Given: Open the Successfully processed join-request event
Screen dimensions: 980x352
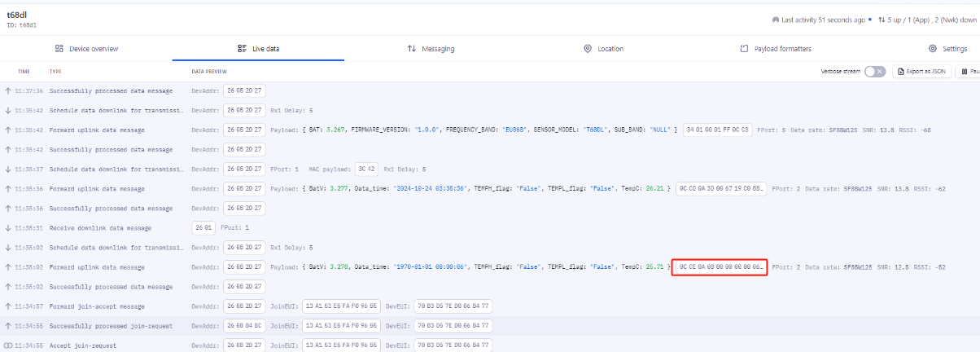Looking at the screenshot, I should pos(490,326).
